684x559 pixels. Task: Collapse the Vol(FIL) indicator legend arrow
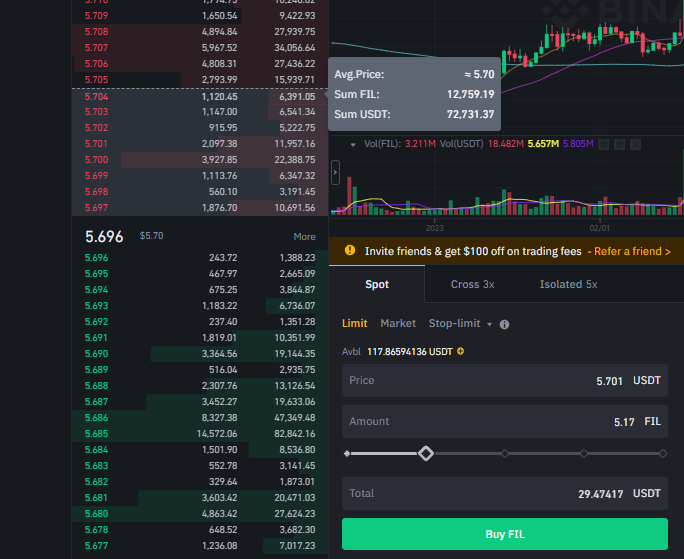point(353,144)
